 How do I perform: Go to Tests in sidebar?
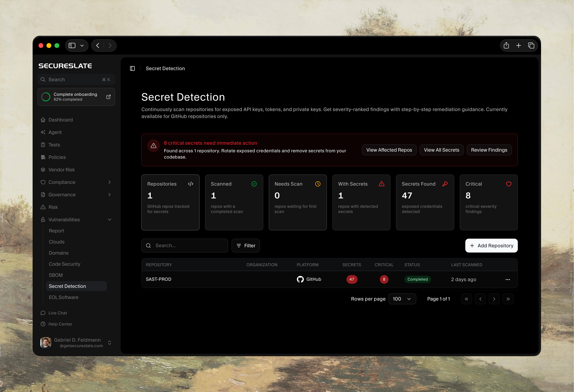pos(54,145)
